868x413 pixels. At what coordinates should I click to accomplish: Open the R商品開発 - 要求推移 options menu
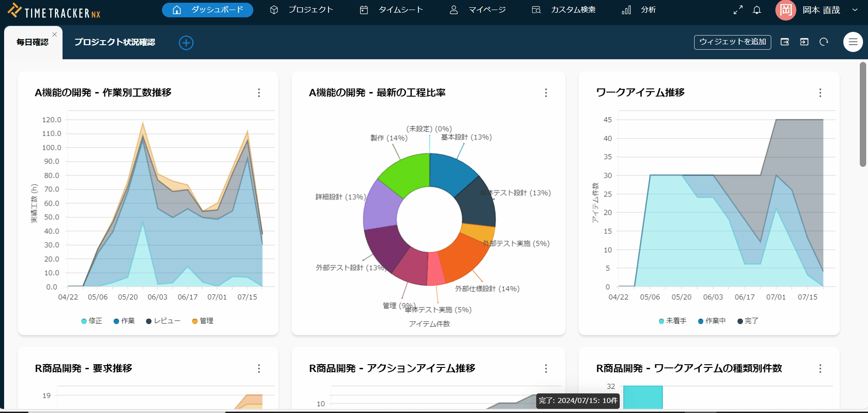click(259, 369)
